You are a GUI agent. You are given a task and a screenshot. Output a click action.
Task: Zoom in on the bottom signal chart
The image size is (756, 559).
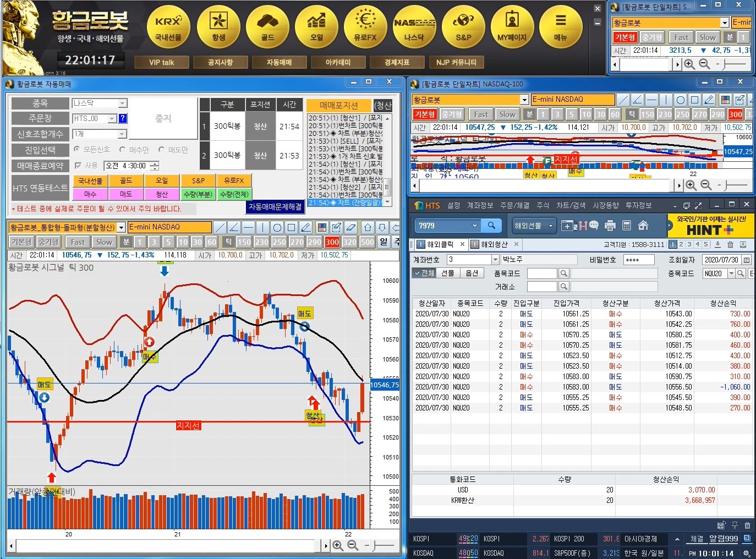click(338, 545)
